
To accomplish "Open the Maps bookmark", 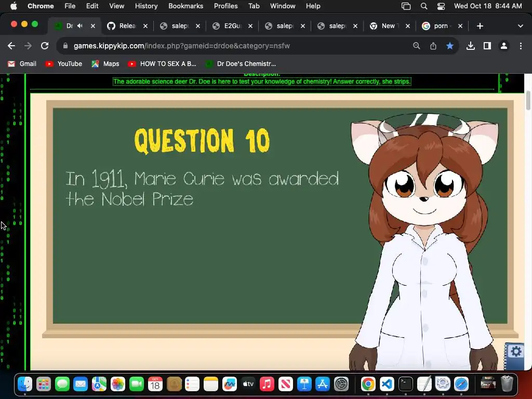I will pyautogui.click(x=105, y=64).
